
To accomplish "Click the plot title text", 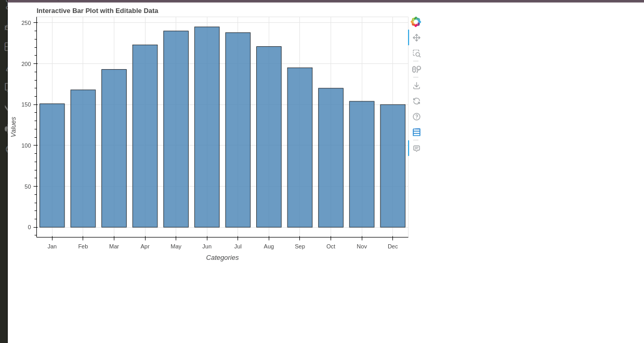I will (x=97, y=10).
